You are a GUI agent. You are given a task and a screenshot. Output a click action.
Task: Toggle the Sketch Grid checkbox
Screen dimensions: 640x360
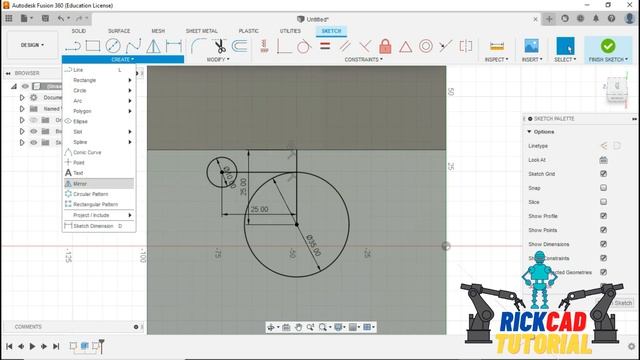coord(604,174)
